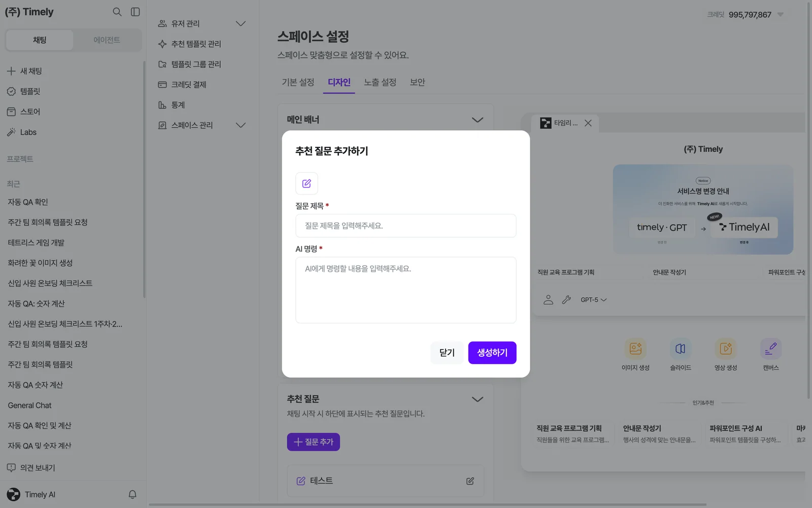Switch to the 보안 tab

[x=418, y=82]
